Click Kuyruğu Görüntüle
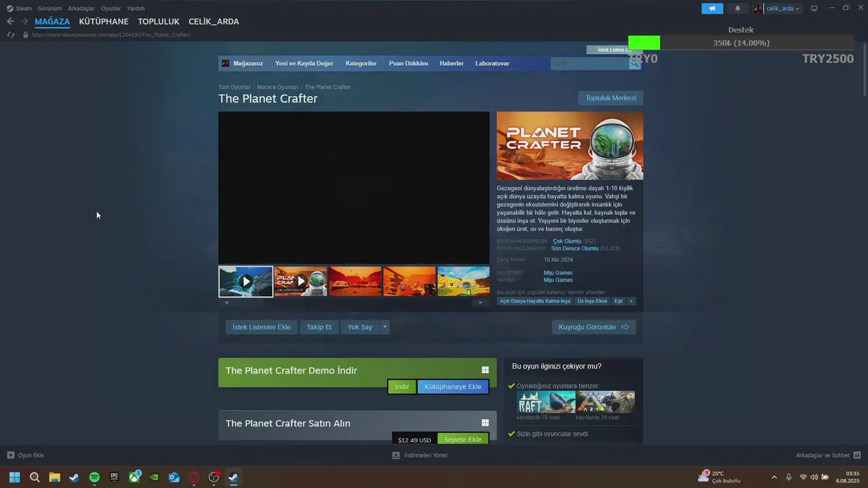This screenshot has width=868, height=488. (593, 327)
